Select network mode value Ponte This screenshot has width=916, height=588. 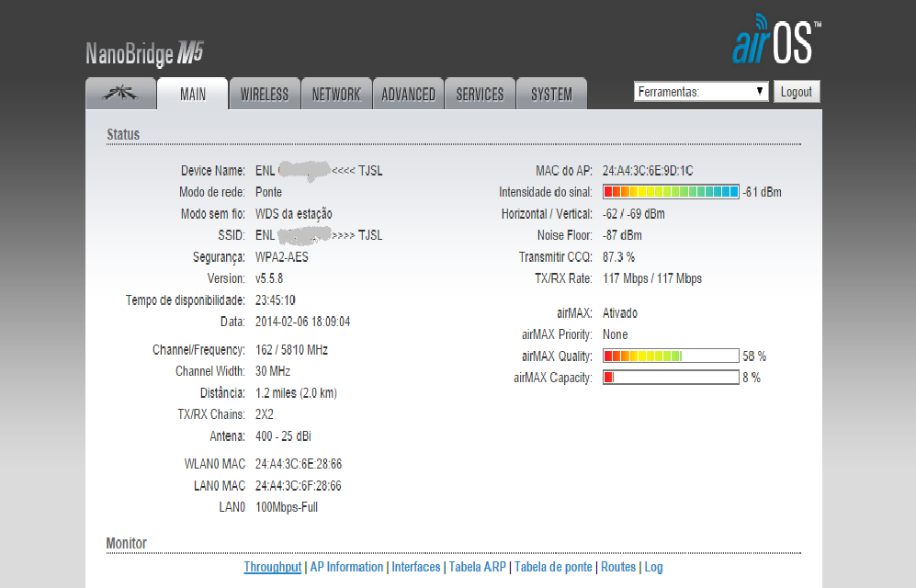pyautogui.click(x=268, y=192)
